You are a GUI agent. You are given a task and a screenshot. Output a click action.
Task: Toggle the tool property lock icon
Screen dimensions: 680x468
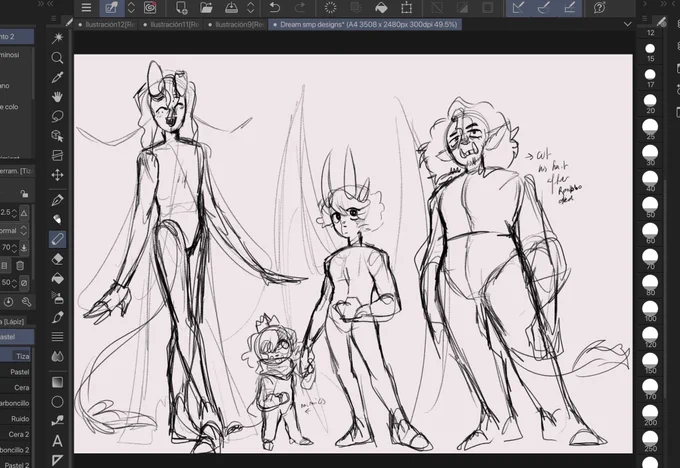coord(24,194)
